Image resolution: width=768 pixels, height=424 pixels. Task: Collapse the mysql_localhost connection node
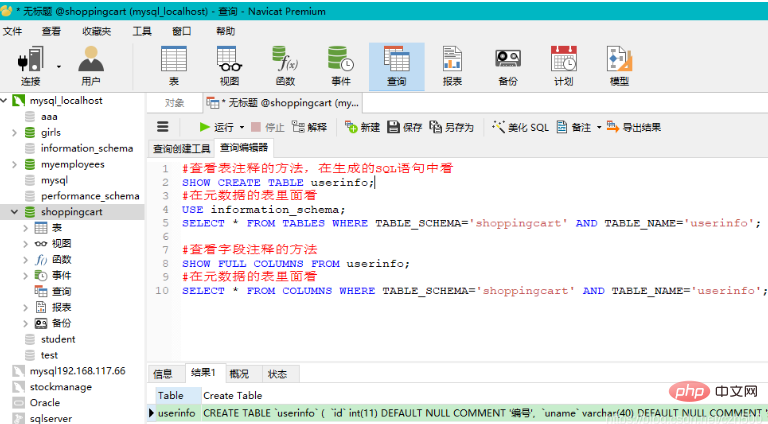click(4, 100)
